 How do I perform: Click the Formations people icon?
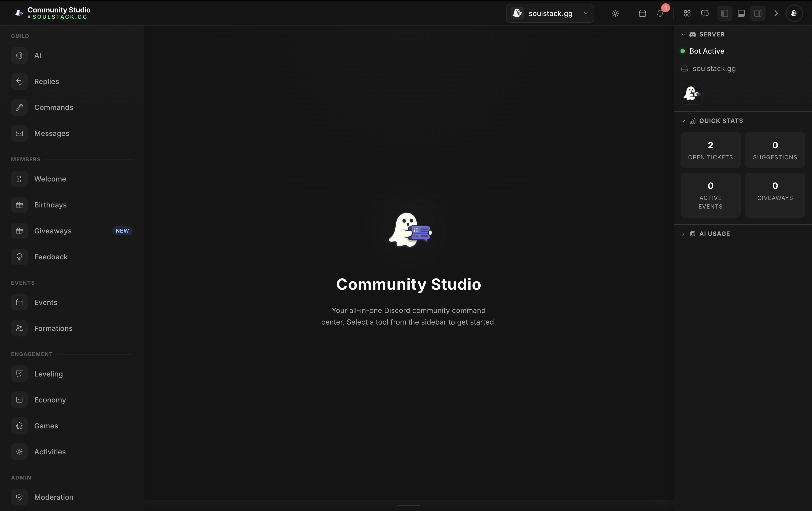coord(19,328)
